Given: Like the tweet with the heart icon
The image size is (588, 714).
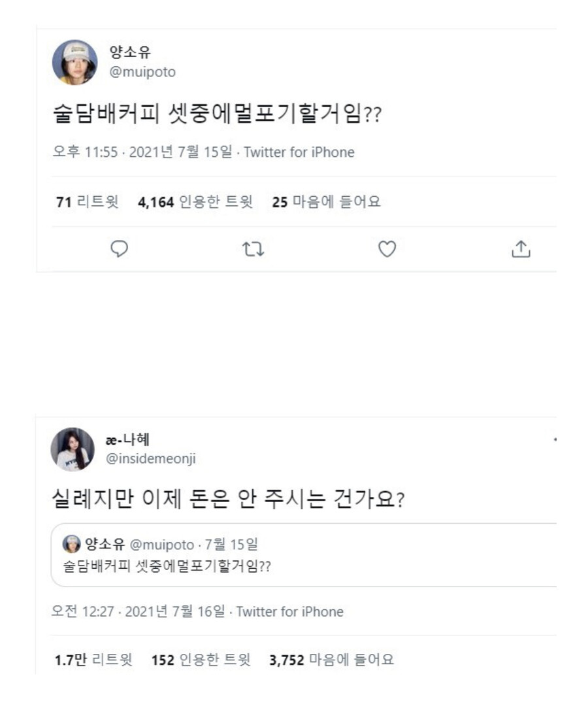Looking at the screenshot, I should pyautogui.click(x=387, y=248).
